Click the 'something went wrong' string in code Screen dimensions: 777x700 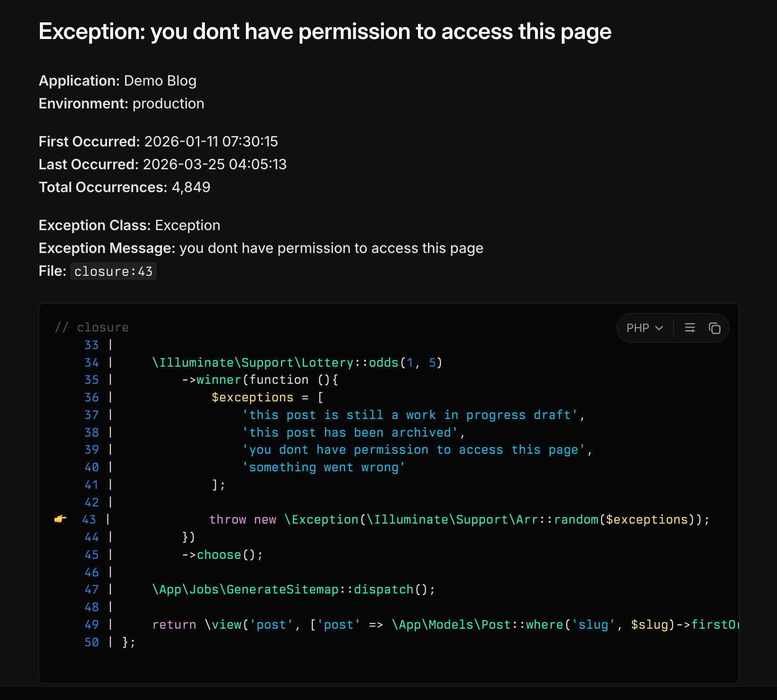[x=323, y=467]
